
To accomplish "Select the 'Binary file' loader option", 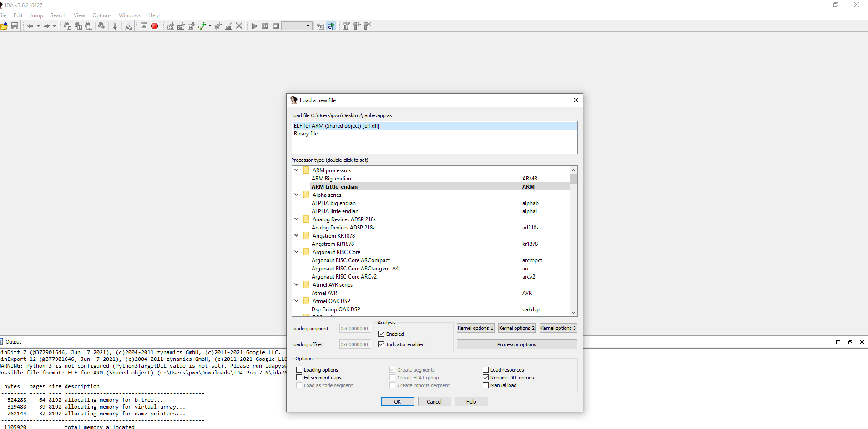I will click(x=434, y=134).
